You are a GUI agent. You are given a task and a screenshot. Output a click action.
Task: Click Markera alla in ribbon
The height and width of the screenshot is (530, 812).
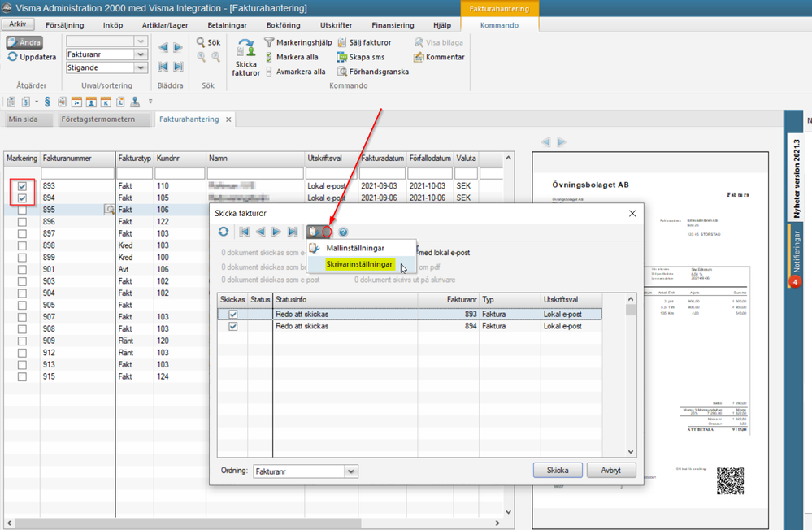click(x=292, y=57)
